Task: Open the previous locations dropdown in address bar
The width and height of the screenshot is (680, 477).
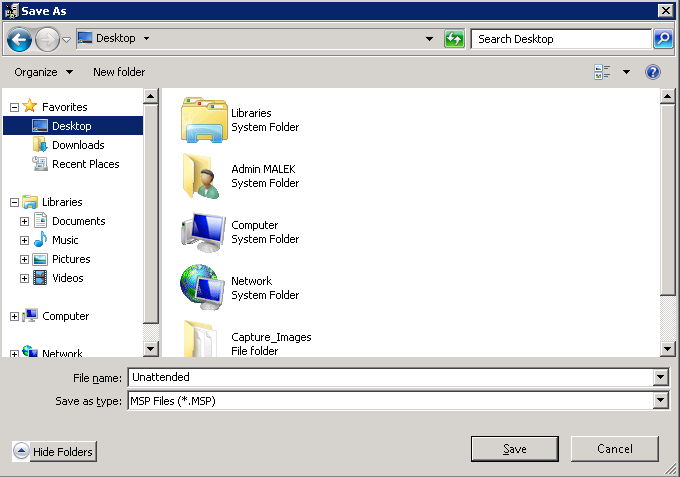Action: coord(429,39)
